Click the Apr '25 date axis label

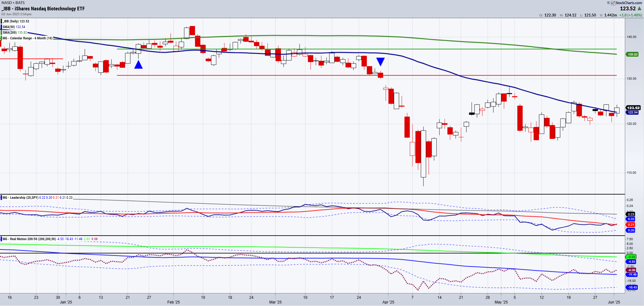click(388, 303)
